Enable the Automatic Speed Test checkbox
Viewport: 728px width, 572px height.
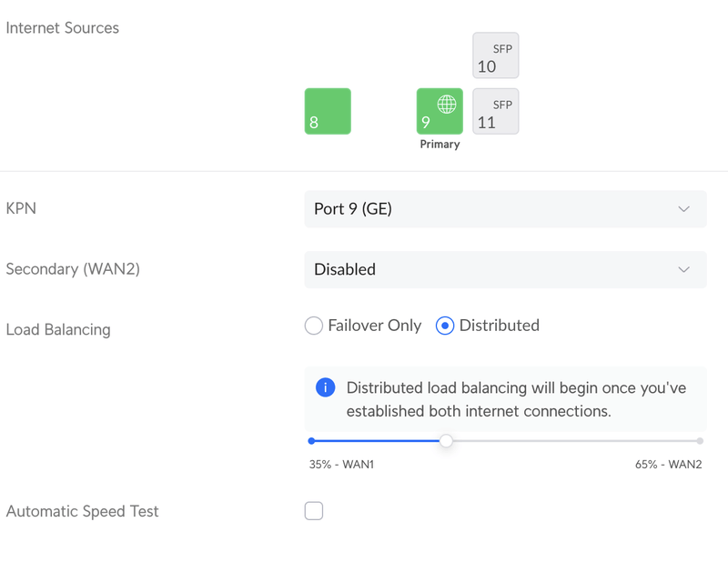314,511
